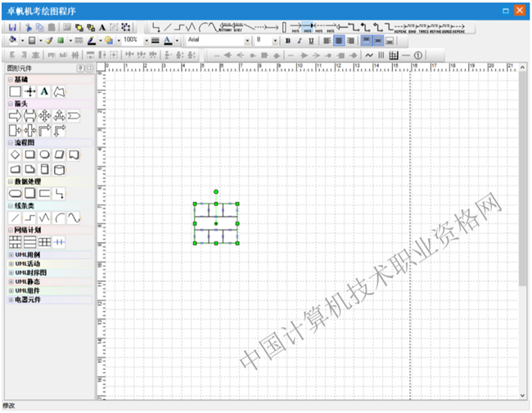
Task: Select the arc shape in 线条类
Action: (x=59, y=218)
